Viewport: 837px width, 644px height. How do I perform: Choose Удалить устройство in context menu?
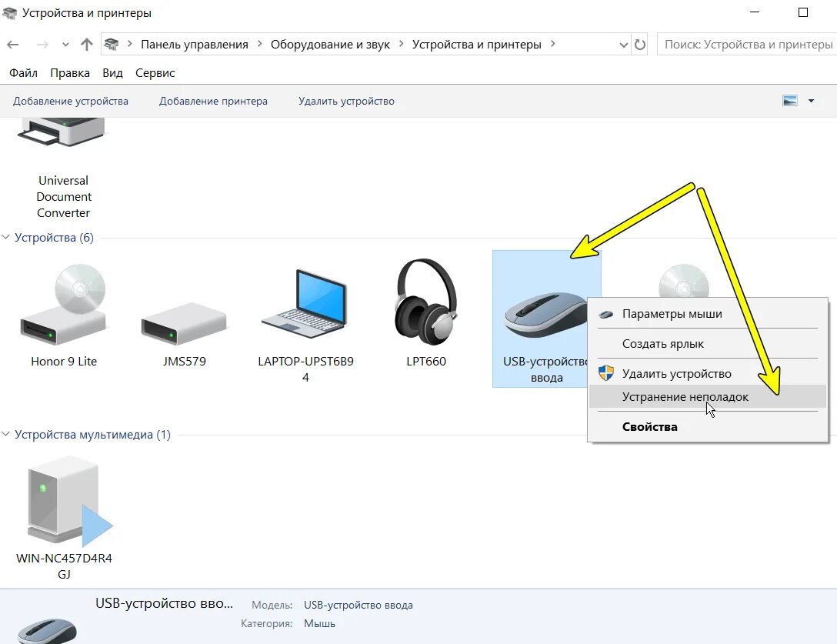pos(708,374)
